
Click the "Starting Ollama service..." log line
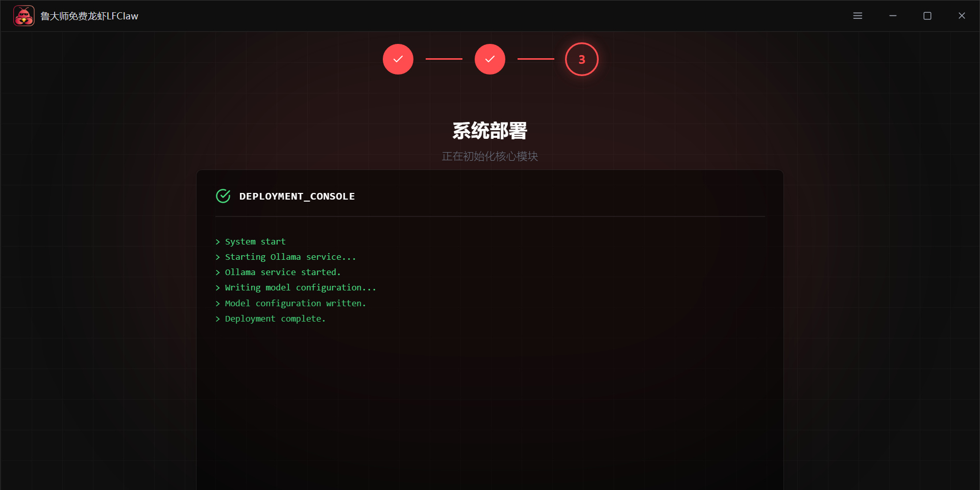pyautogui.click(x=290, y=257)
